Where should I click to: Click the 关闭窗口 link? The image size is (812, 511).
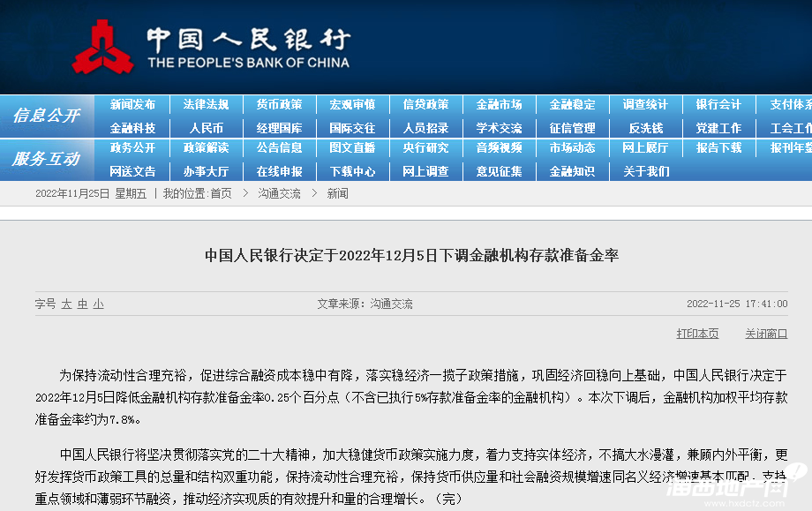click(766, 334)
